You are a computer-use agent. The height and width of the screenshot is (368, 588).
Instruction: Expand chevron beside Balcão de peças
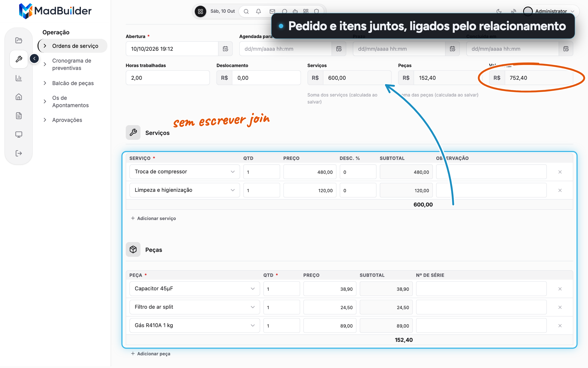[x=45, y=83]
